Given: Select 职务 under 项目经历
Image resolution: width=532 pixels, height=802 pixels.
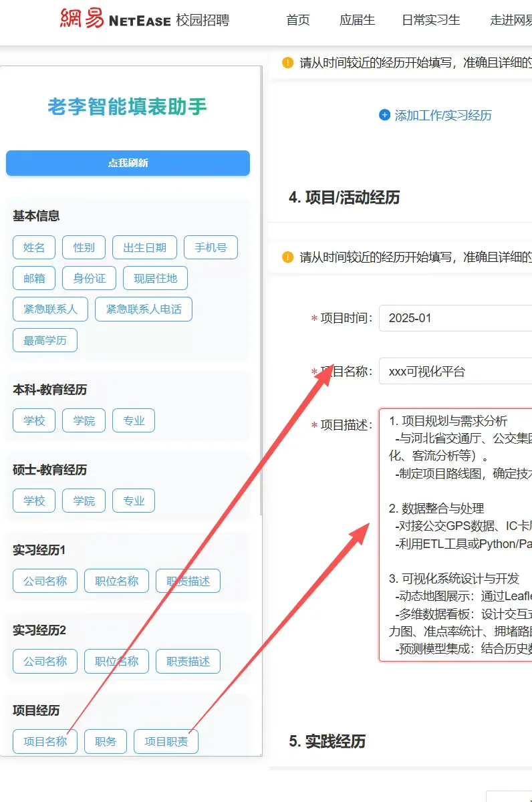Looking at the screenshot, I should pyautogui.click(x=106, y=741).
